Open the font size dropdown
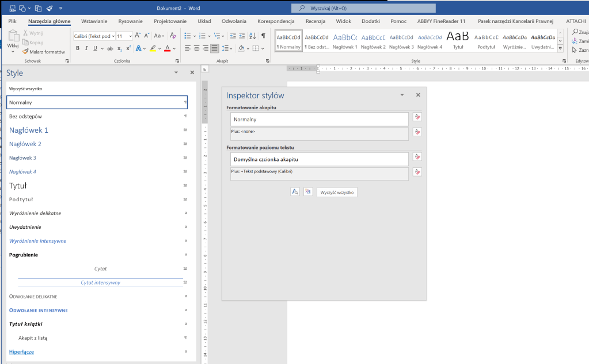Screen dimensions: 589x364 point(130,36)
